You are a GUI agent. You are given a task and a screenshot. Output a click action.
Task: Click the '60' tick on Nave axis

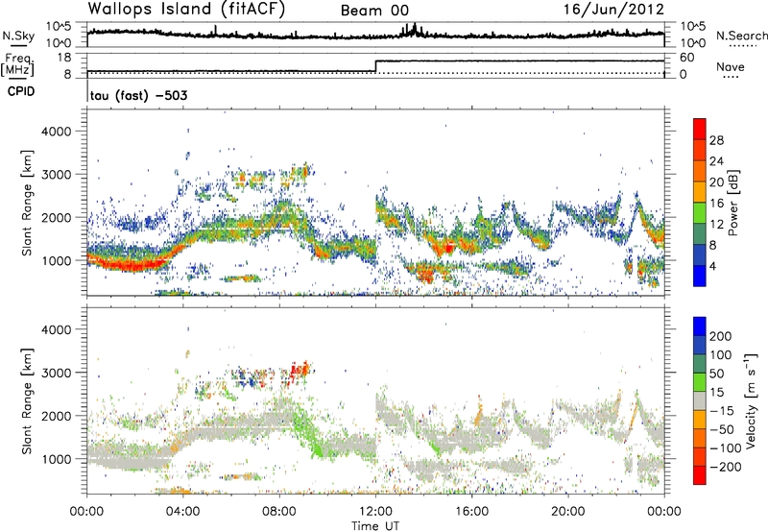(686, 58)
